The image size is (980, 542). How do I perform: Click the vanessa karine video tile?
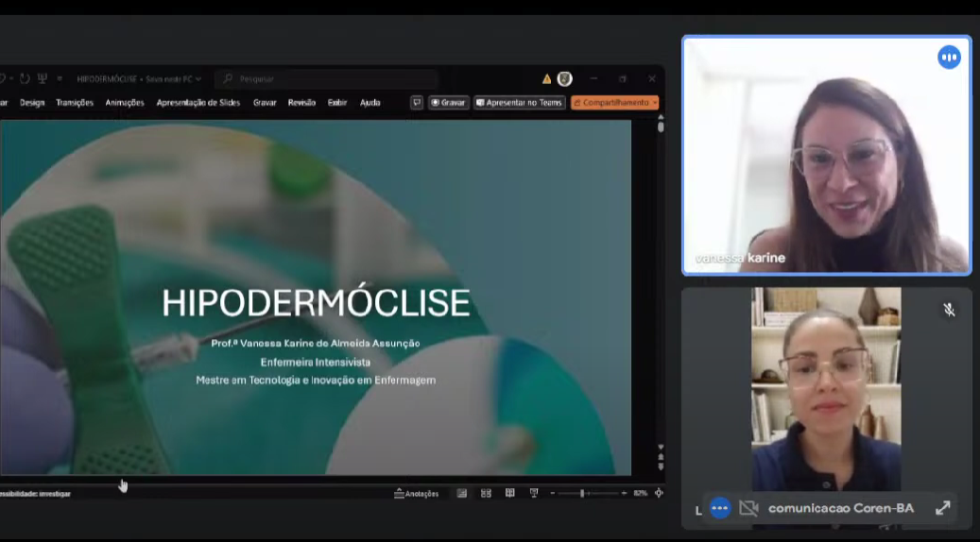826,155
